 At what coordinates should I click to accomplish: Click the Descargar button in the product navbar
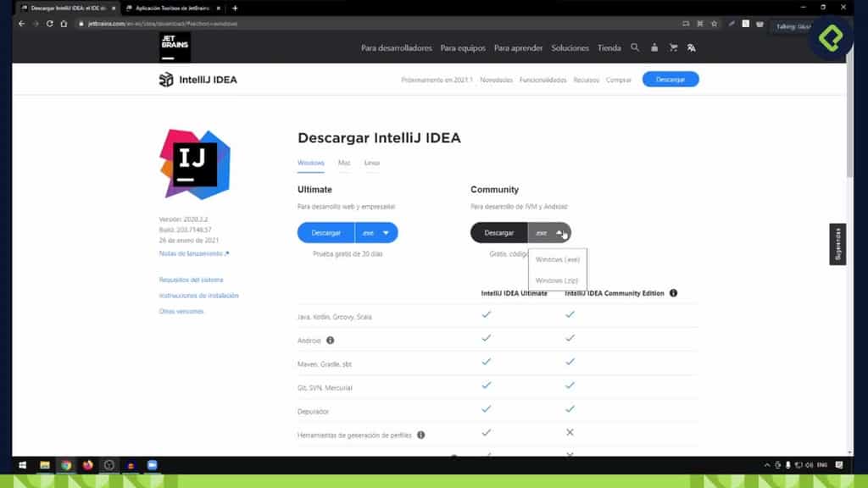670,80
